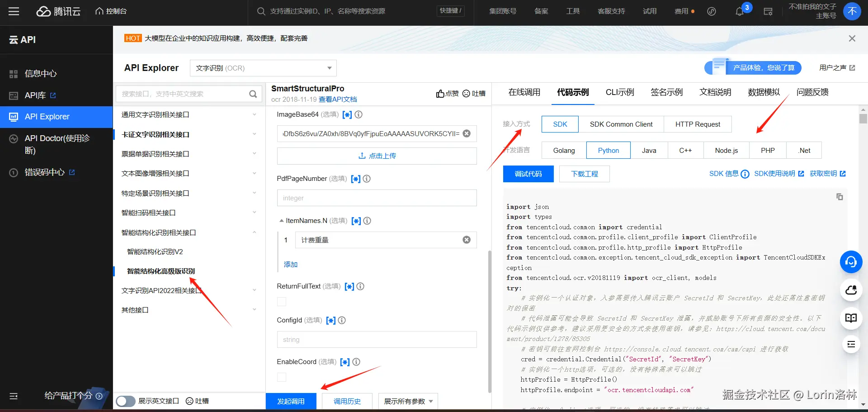Click the list floating button on the right

tap(851, 345)
